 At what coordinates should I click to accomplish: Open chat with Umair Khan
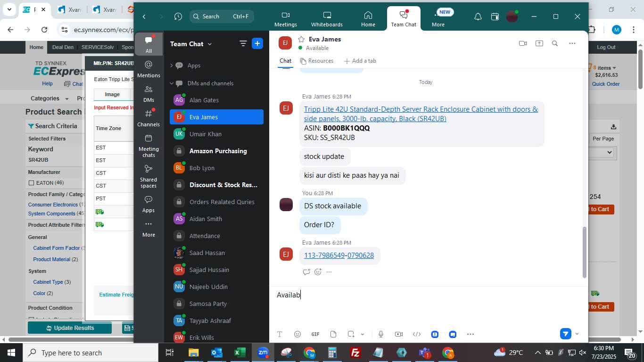click(216, 134)
